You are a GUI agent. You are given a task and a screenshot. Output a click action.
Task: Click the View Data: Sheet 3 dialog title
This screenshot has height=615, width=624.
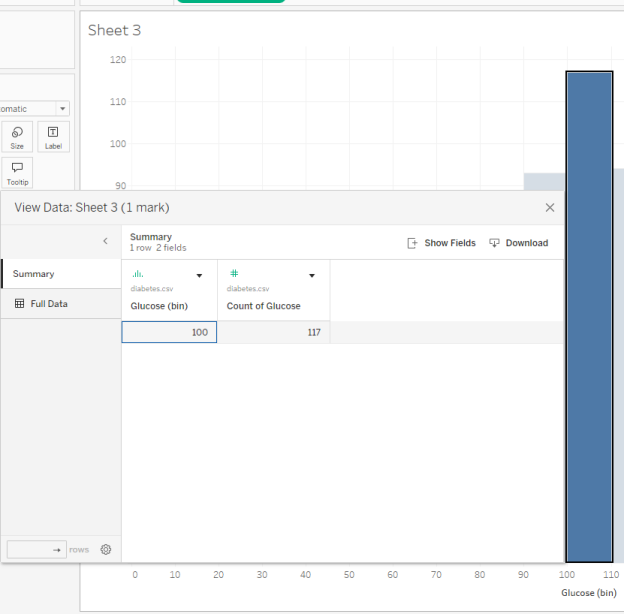(92, 207)
